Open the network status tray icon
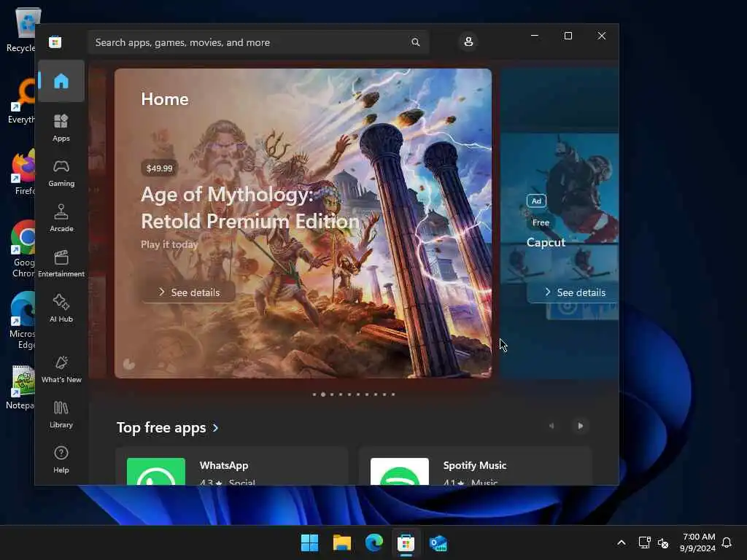 (644, 542)
